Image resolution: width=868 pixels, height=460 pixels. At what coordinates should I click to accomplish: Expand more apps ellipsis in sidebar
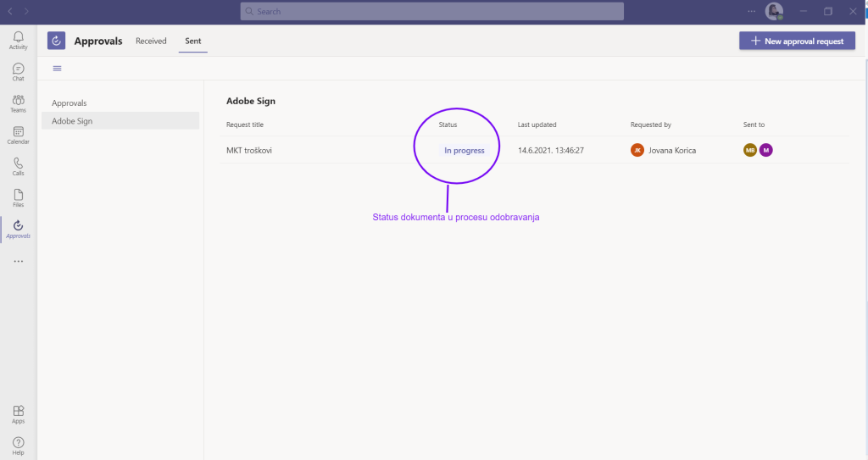[x=18, y=261]
